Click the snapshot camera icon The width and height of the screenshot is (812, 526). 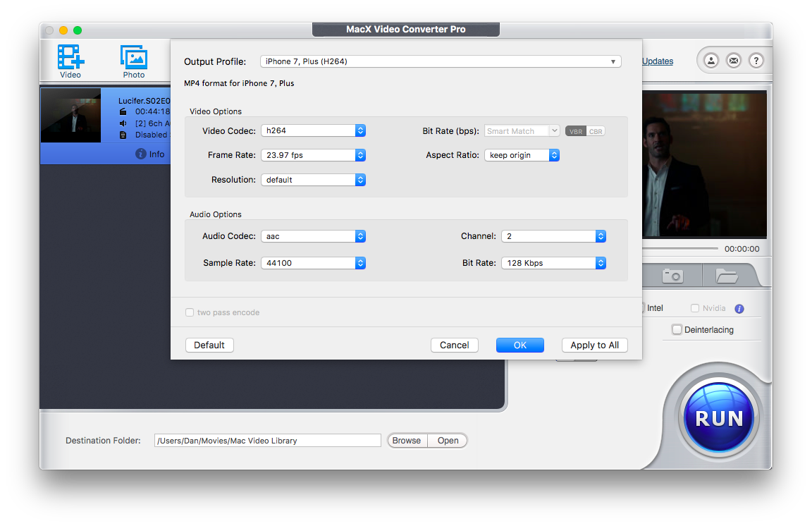pos(672,276)
